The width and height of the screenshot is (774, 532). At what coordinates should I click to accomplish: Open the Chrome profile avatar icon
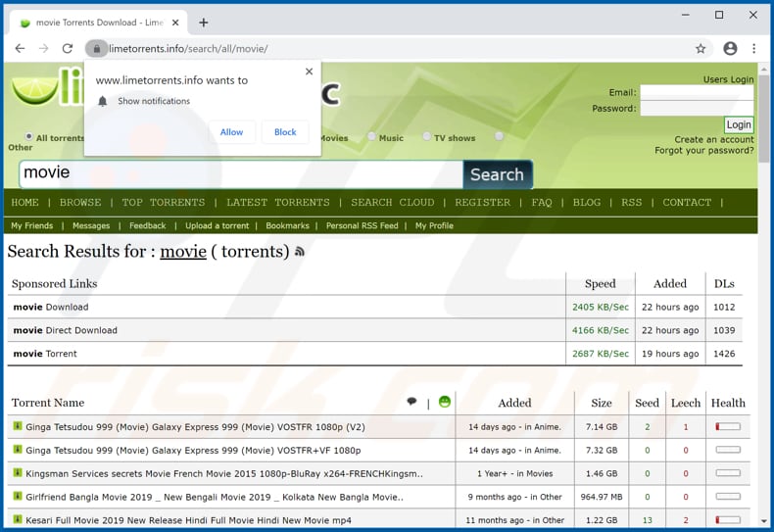click(729, 49)
